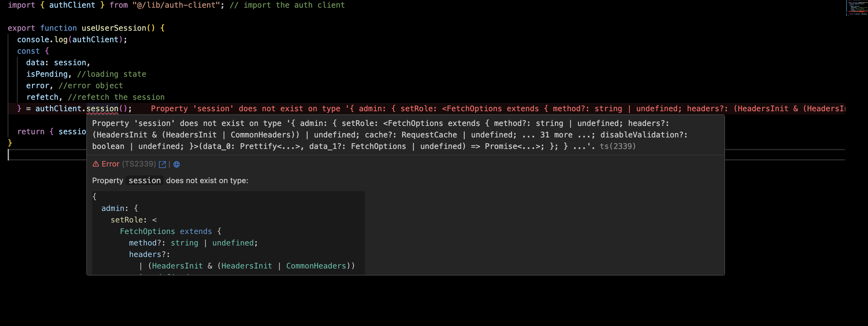
Task: Click the admin property in the formatted type
Action: pos(113,208)
